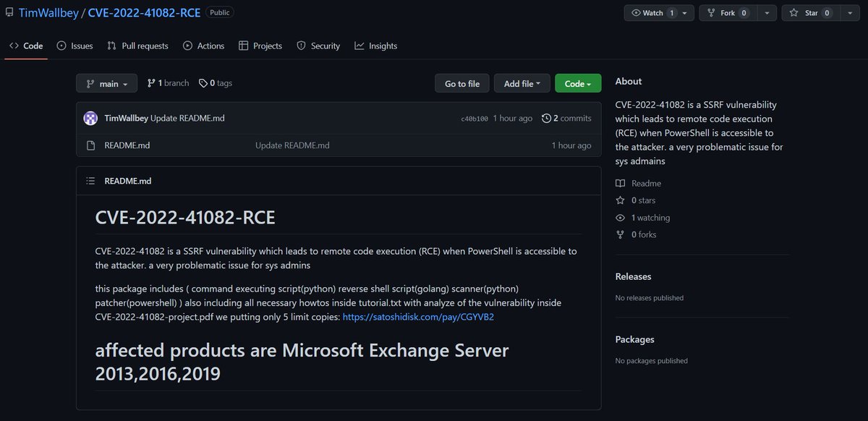Click the fork icon beside 0 forks
The width and height of the screenshot is (868, 421).
[620, 234]
